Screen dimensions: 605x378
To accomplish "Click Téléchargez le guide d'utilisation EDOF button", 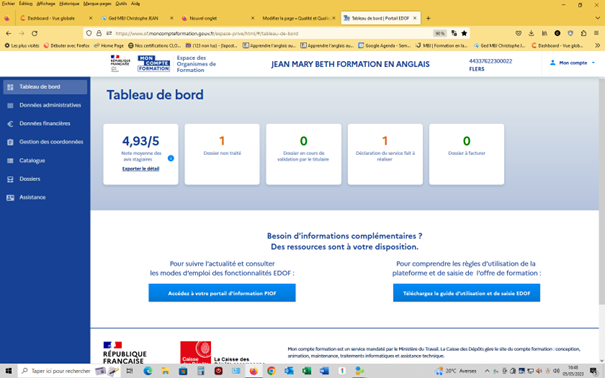I will [466, 293].
